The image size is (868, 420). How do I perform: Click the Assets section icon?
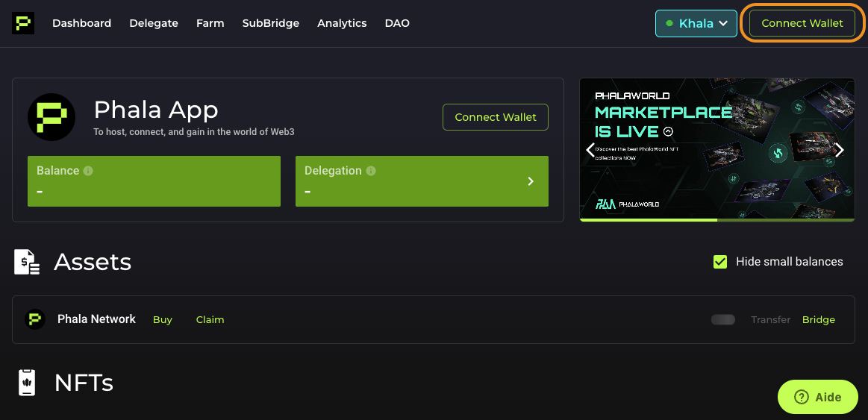click(27, 262)
